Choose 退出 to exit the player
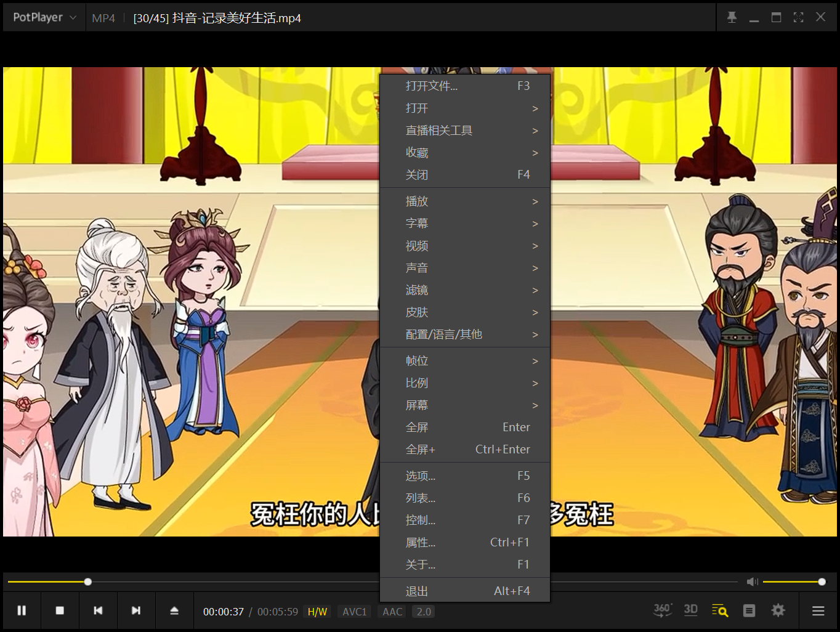The height and width of the screenshot is (632, 840). point(465,591)
